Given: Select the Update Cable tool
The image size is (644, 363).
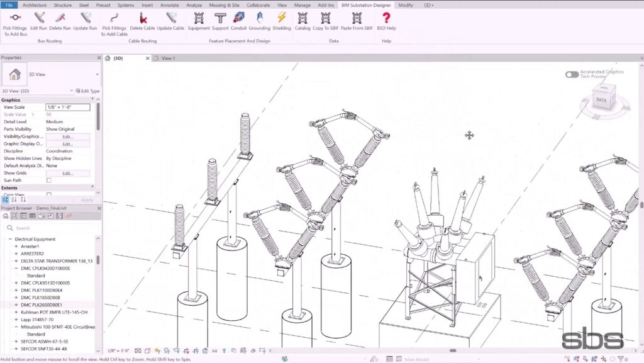Looking at the screenshot, I should pyautogui.click(x=170, y=25).
